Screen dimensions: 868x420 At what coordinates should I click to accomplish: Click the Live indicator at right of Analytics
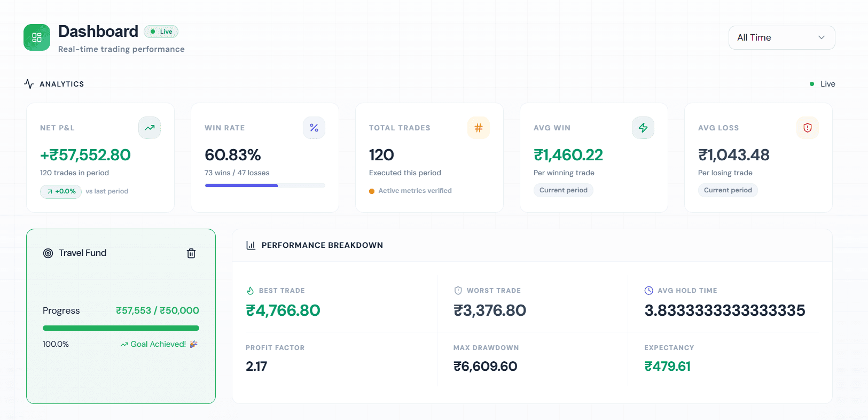pos(823,84)
